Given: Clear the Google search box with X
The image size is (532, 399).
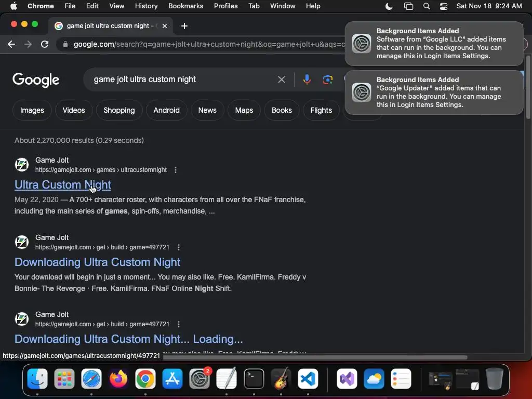Looking at the screenshot, I should [281, 79].
